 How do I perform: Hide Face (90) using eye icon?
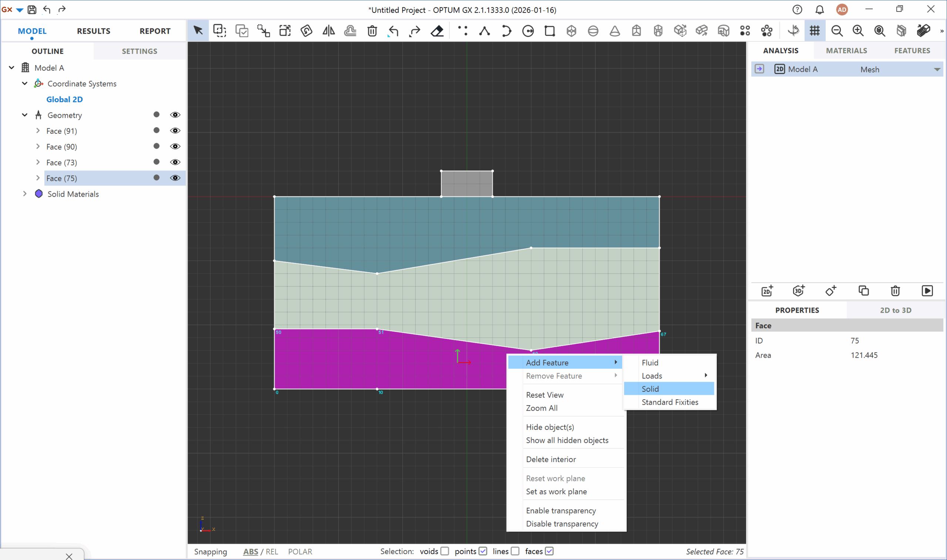pyautogui.click(x=175, y=146)
